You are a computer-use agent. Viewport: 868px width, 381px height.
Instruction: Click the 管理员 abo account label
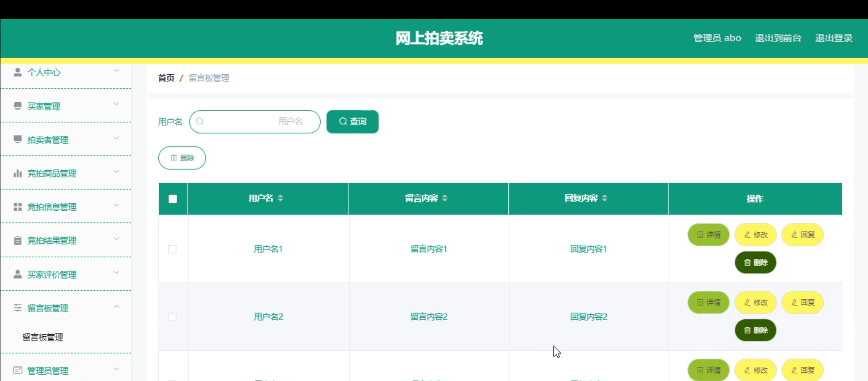click(x=717, y=38)
